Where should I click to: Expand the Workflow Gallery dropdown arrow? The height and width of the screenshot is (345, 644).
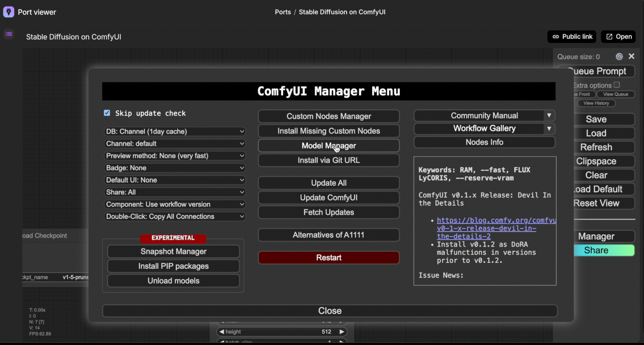point(549,128)
